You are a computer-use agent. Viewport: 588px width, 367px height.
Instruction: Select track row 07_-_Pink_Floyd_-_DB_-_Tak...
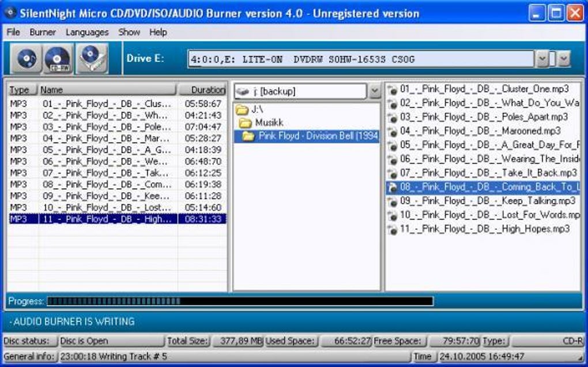point(118,173)
